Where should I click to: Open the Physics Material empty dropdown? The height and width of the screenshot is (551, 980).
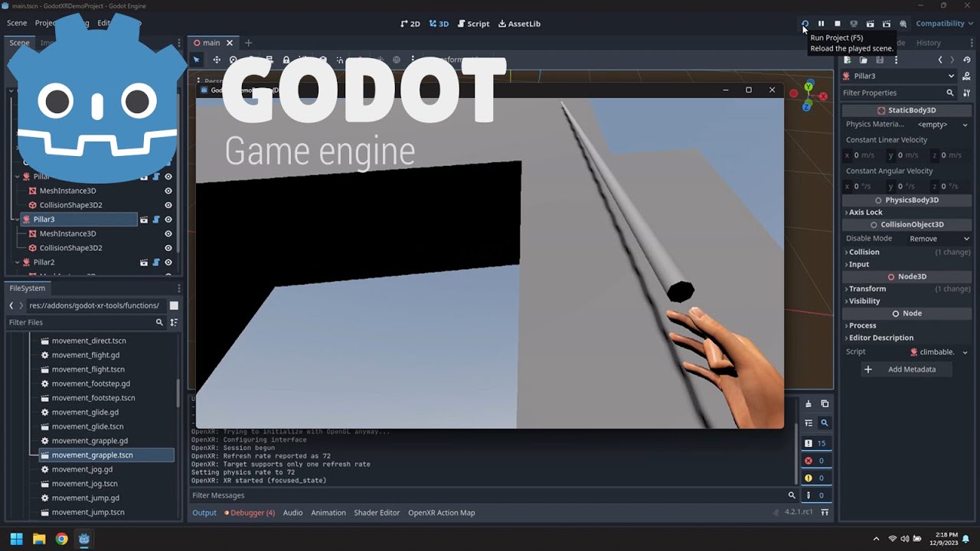(942, 125)
